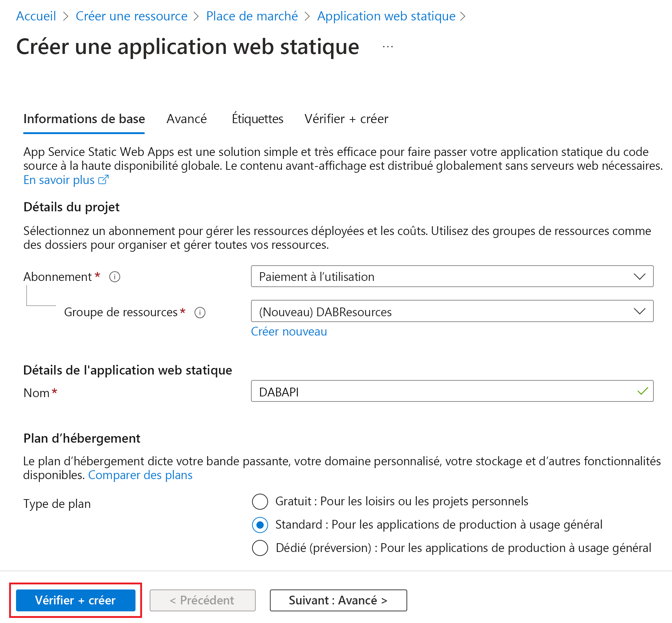Click the Créer nouveau link
672x623 pixels.
289,332
